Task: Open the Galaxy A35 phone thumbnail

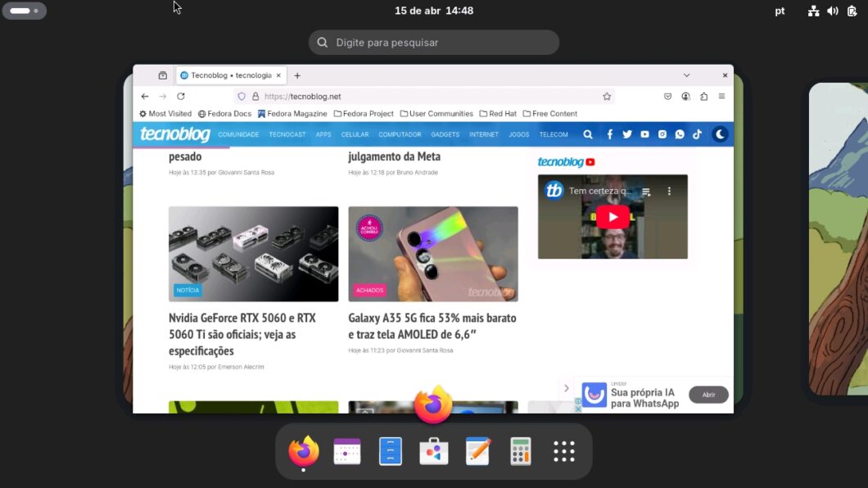Action: [x=433, y=254]
